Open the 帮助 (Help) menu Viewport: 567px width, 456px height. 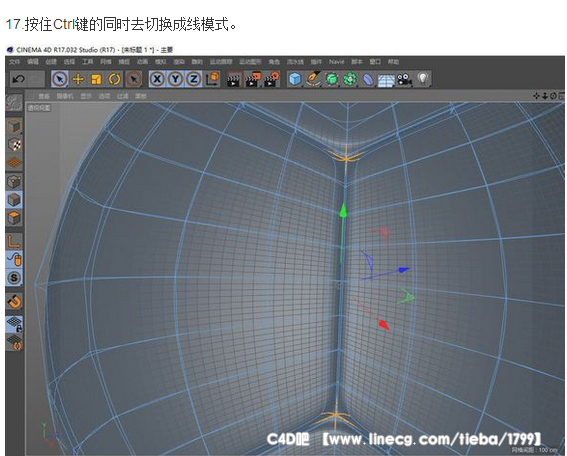[x=393, y=62]
